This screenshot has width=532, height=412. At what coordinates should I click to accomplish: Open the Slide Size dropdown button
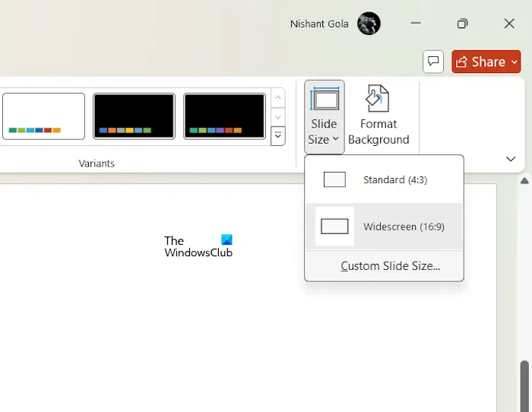[324, 117]
